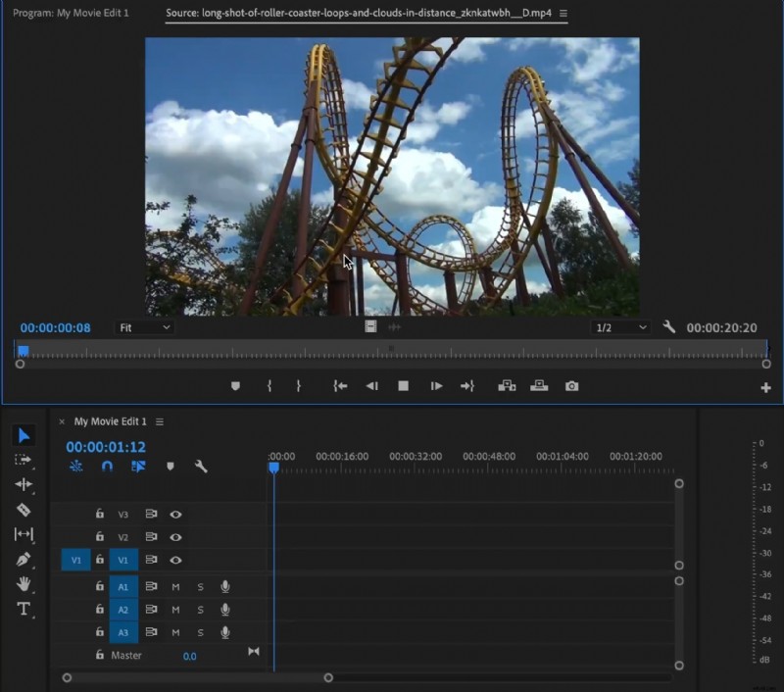
Task: Mute audio track A2
Action: click(x=175, y=609)
